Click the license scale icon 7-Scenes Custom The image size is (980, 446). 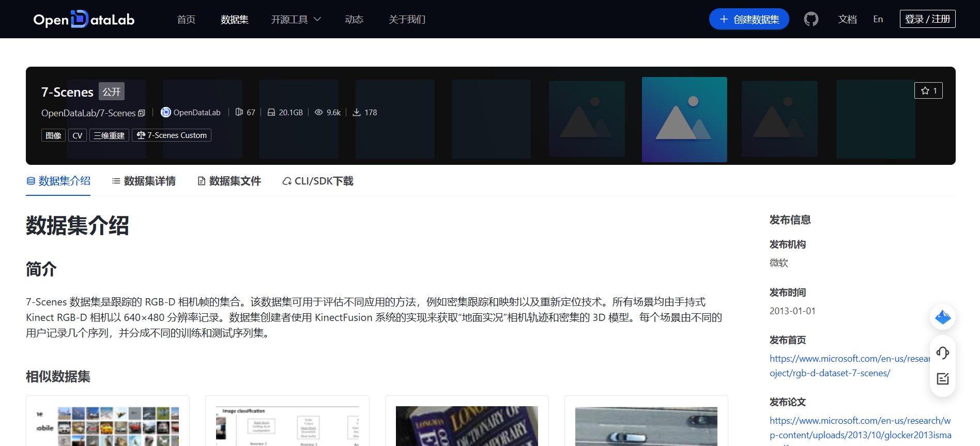[141, 135]
